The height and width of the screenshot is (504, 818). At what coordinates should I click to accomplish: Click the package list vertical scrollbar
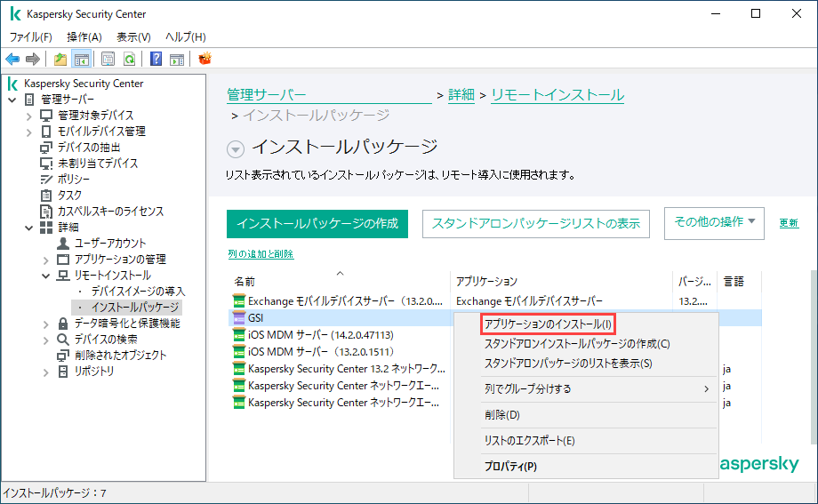pos(814,357)
